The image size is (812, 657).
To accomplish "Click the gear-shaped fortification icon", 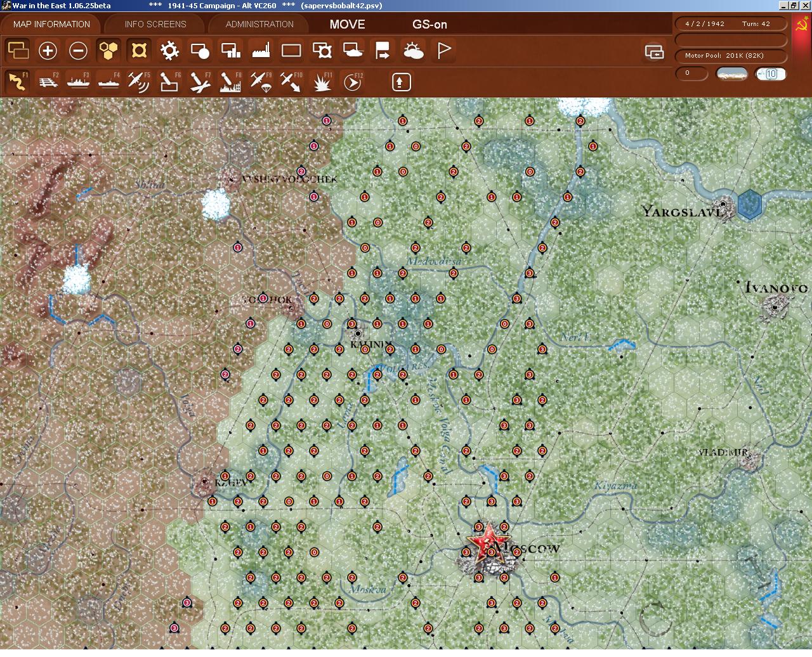I will point(169,50).
